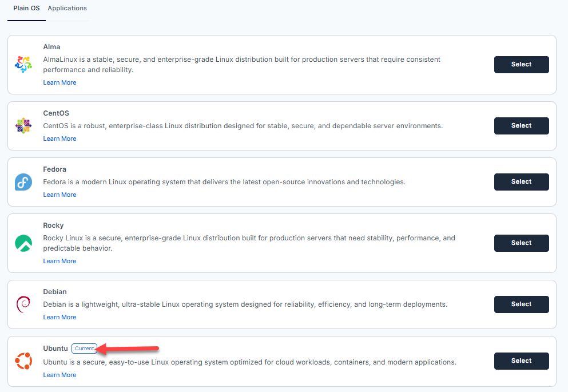The height and width of the screenshot is (392, 568).
Task: Click the Debian description sentence
Action: tap(245, 304)
